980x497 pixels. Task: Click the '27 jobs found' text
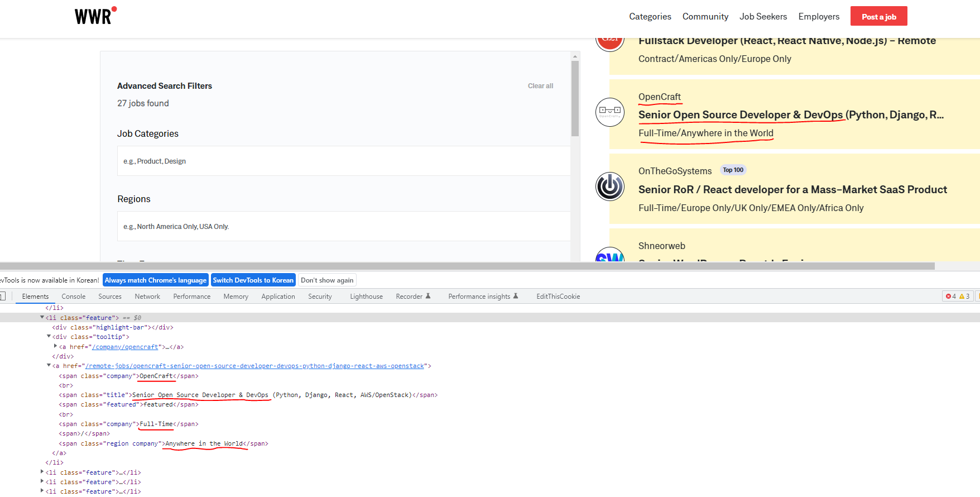(x=143, y=103)
